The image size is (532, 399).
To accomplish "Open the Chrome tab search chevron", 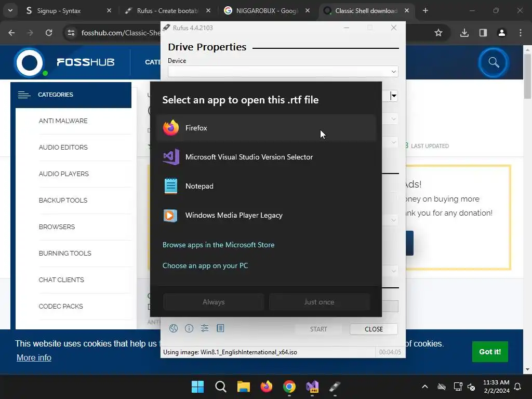I will tap(10, 11).
